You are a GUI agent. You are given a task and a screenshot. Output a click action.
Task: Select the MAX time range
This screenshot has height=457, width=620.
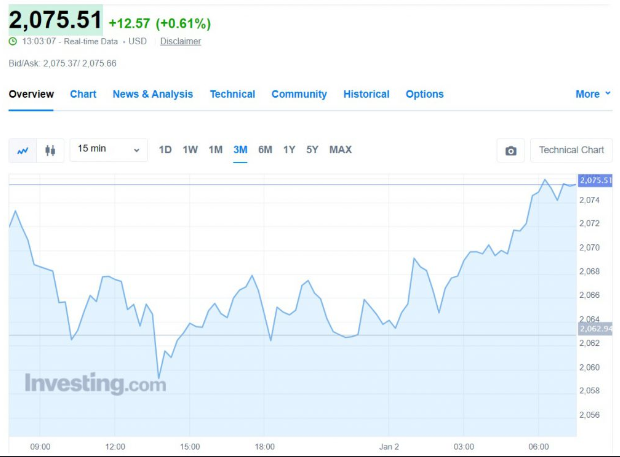(340, 150)
